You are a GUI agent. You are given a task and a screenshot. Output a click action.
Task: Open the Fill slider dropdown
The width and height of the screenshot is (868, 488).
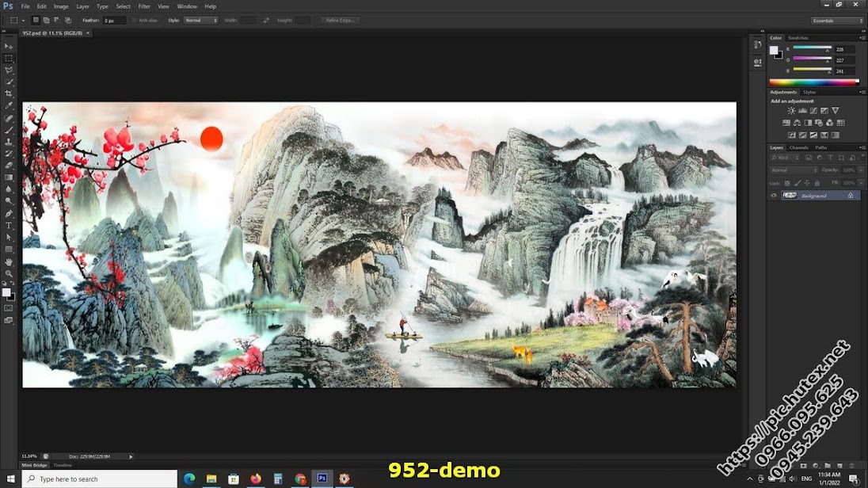point(860,183)
